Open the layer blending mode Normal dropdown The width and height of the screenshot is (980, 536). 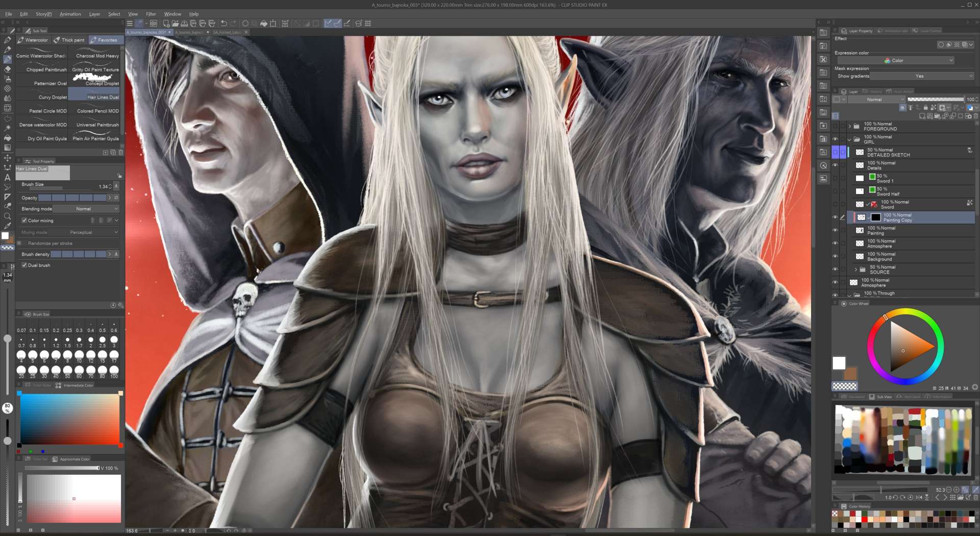[876, 100]
